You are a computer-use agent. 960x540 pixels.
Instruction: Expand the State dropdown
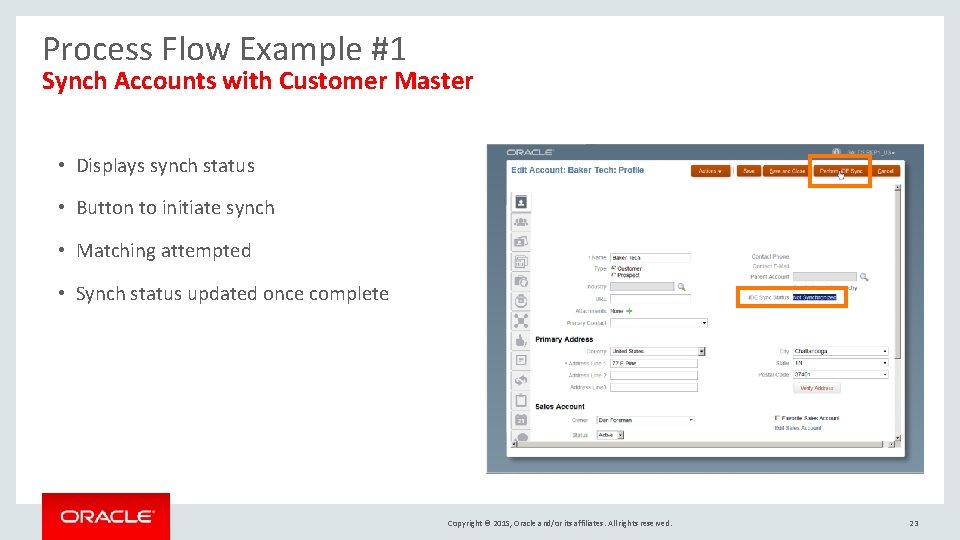click(885, 362)
